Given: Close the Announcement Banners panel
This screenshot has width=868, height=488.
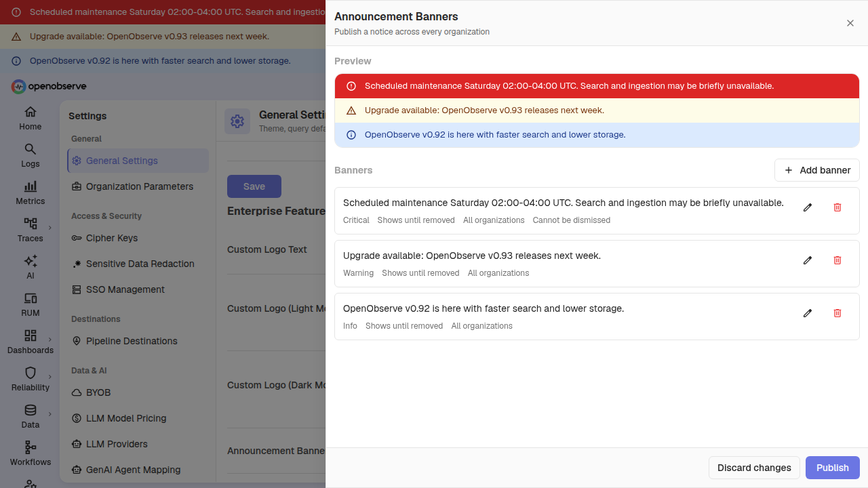Looking at the screenshot, I should click(850, 23).
